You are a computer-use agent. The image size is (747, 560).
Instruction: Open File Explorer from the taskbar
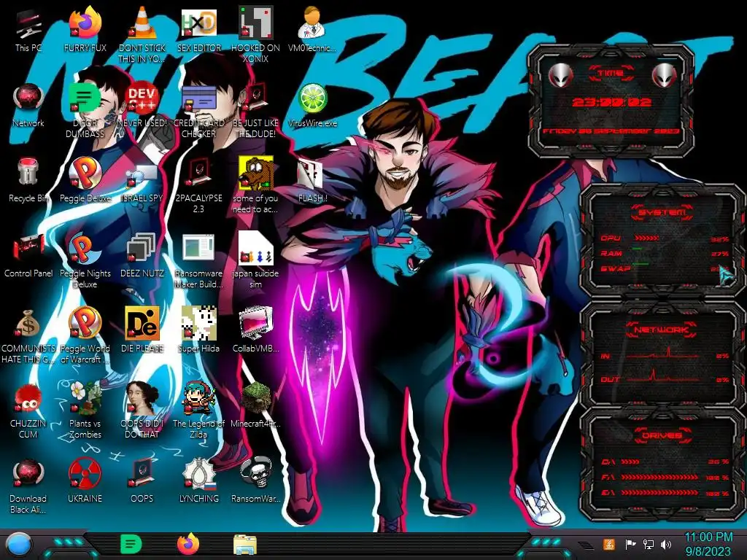click(x=245, y=545)
